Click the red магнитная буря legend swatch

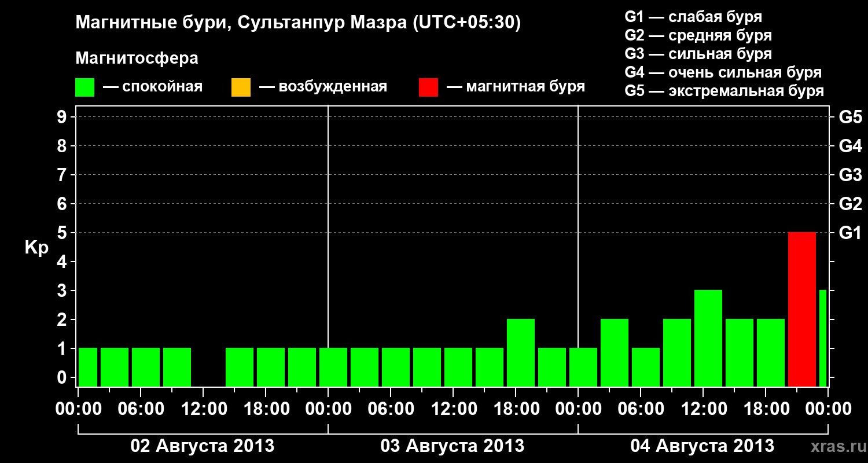[x=428, y=87]
